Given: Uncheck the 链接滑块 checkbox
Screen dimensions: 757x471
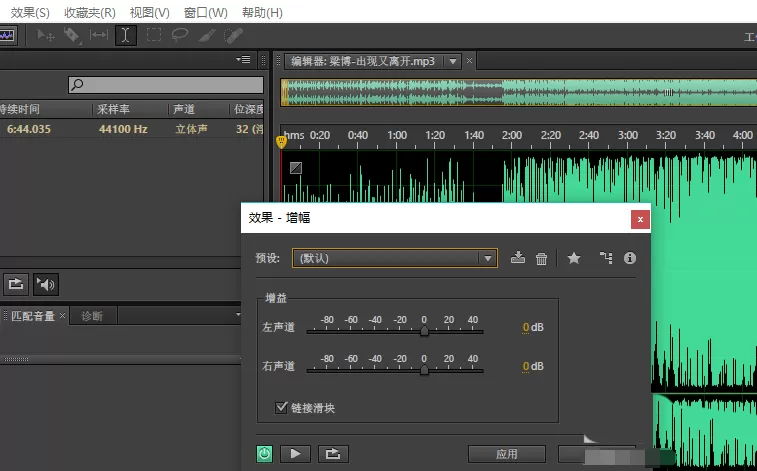Looking at the screenshot, I should 281,407.
